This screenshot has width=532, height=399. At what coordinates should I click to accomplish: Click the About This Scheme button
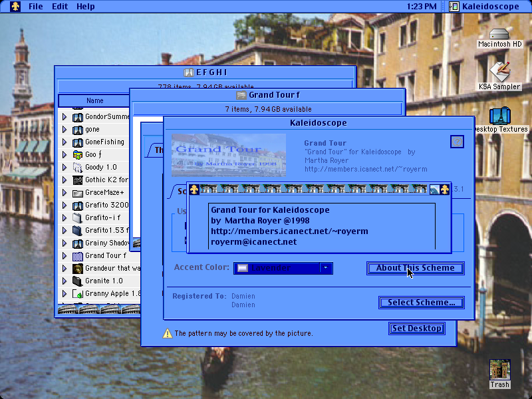[x=415, y=268]
